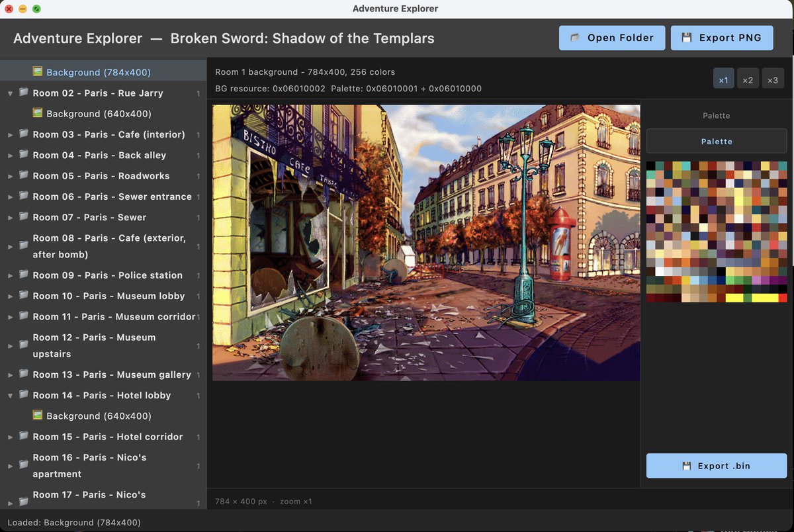794x532 pixels.
Task: Click the Adventure Explorer header title
Action: coord(224,38)
